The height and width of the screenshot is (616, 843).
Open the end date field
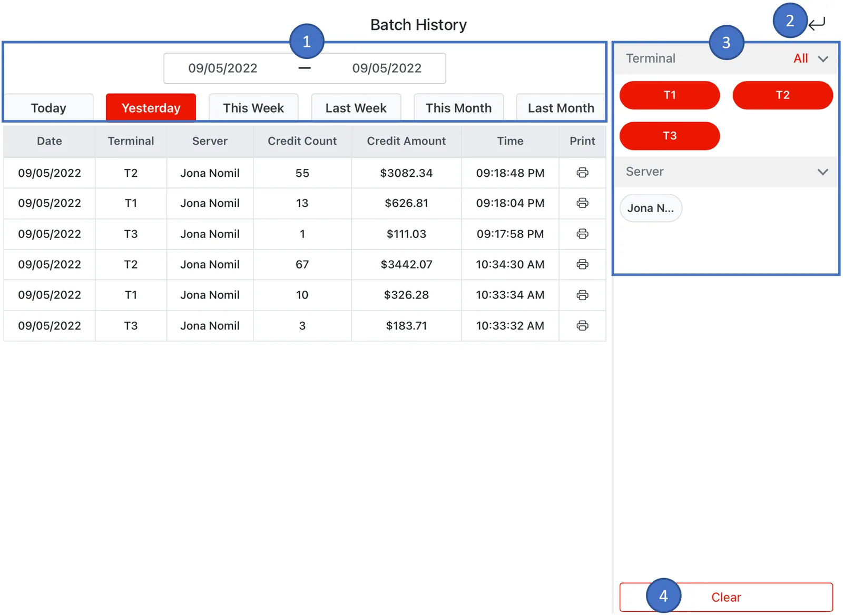[x=387, y=68]
